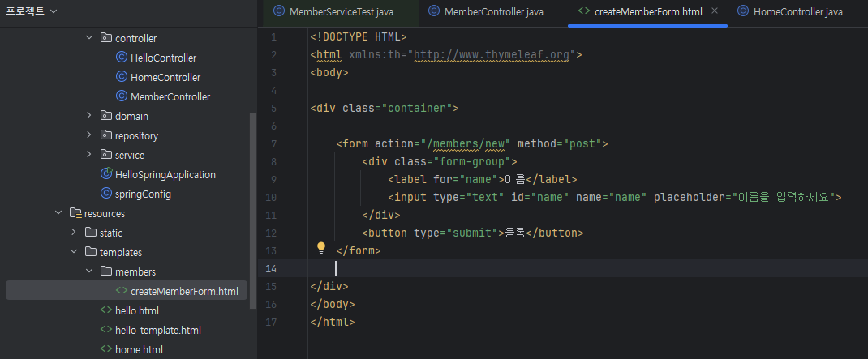Click the domain package folder icon

click(105, 116)
